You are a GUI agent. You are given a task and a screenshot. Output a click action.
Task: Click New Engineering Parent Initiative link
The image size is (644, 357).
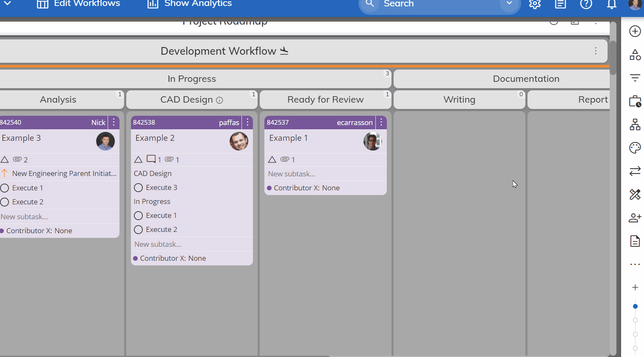click(64, 173)
